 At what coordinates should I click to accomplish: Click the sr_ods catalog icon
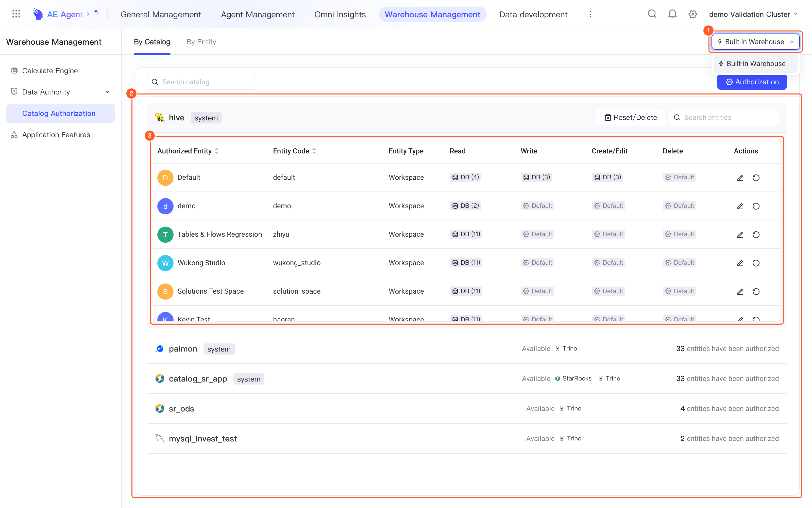tap(160, 408)
